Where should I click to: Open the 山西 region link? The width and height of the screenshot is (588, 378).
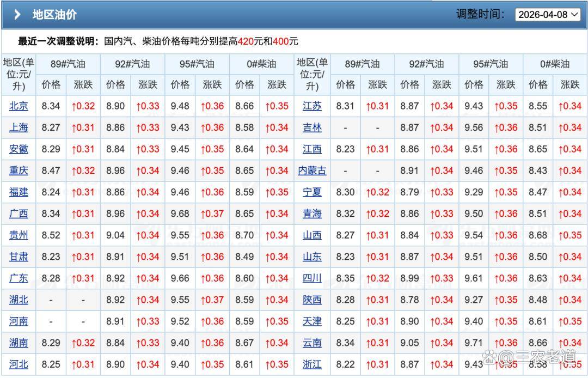pyautogui.click(x=313, y=235)
